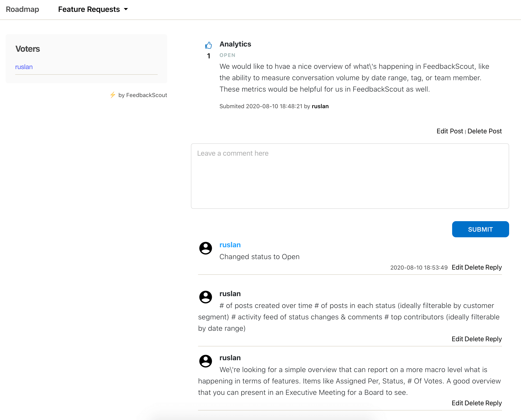The image size is (521, 420).
Task: Edit the '# of posts created' comment
Action: coord(457,339)
